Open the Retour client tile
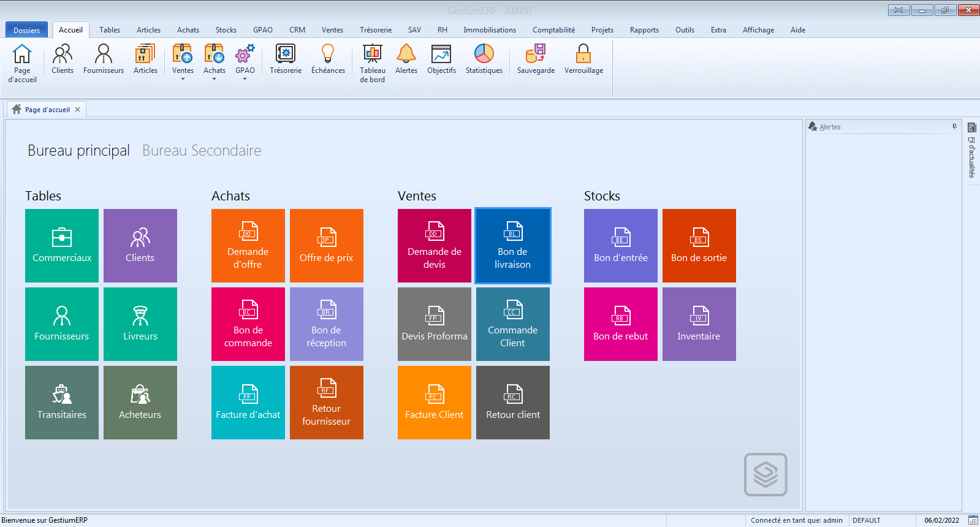This screenshot has height=527, width=980. tap(513, 403)
